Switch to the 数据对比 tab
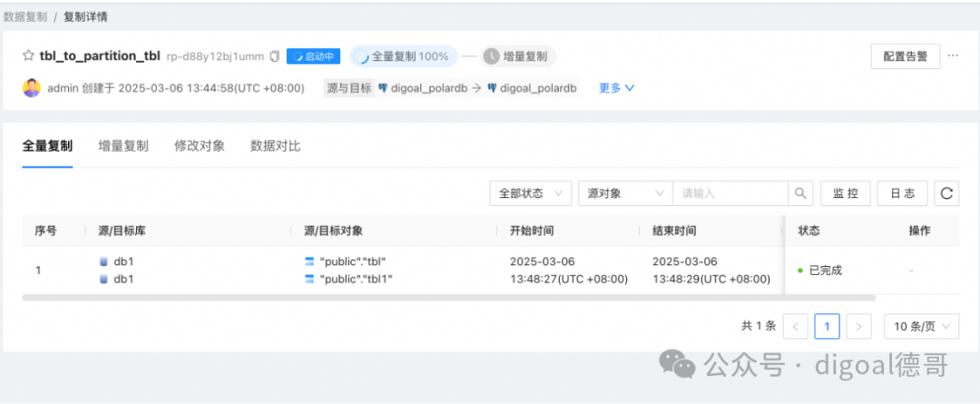Image resolution: width=980 pixels, height=404 pixels. pyautogui.click(x=276, y=146)
